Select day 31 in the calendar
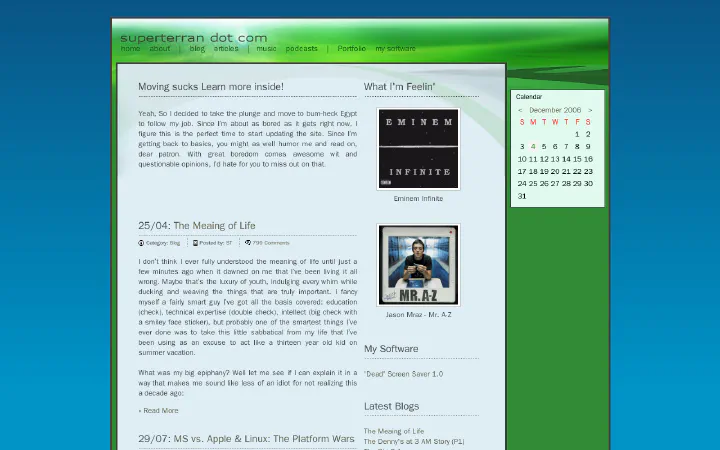Screen dimensions: 720x450 tap(522, 196)
